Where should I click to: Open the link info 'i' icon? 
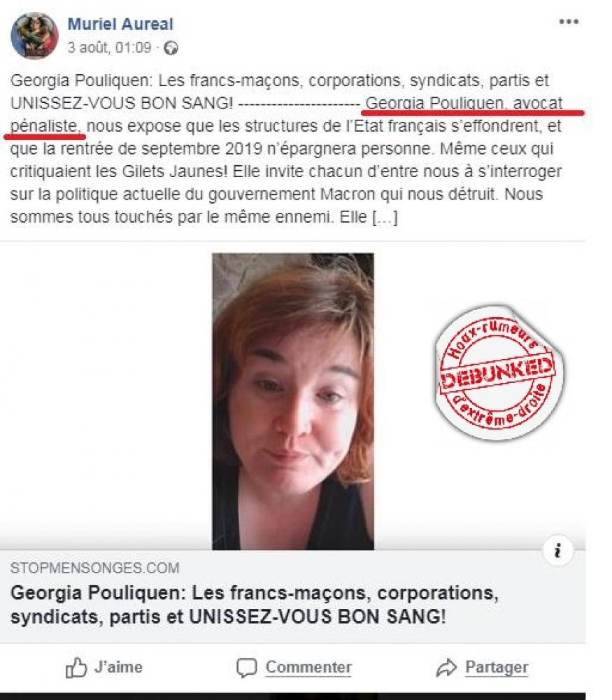557,551
